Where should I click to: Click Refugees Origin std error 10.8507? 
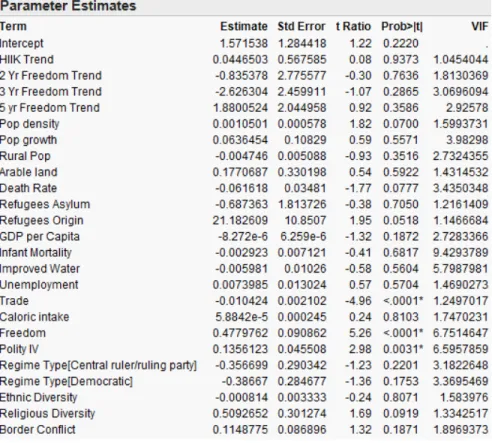(305, 220)
